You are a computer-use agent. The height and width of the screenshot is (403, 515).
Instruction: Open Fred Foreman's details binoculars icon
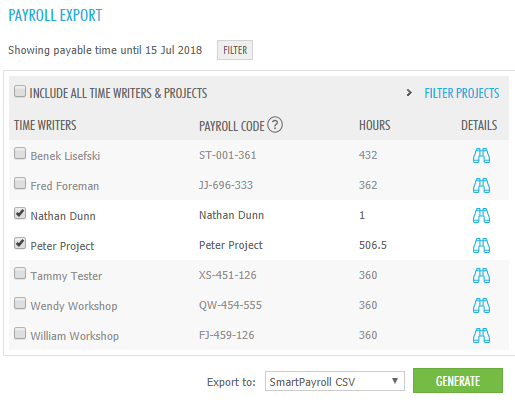click(481, 185)
